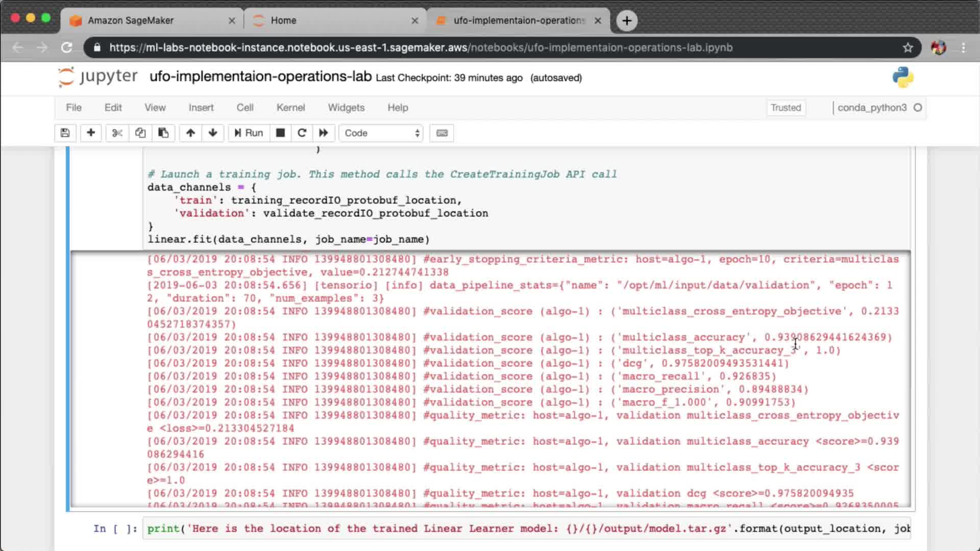Click the Trusted notebook button
The height and width of the screenshot is (551, 980).
click(786, 108)
